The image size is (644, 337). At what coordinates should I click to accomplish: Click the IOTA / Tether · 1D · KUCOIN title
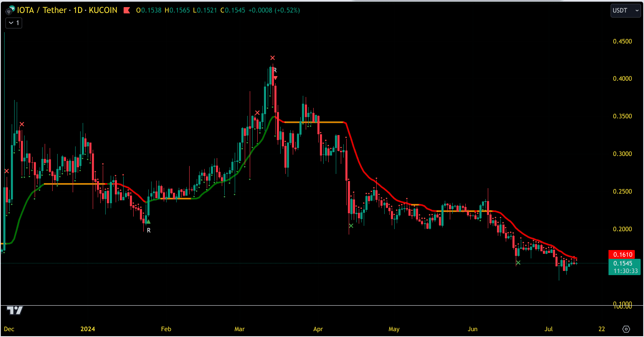[x=67, y=10]
